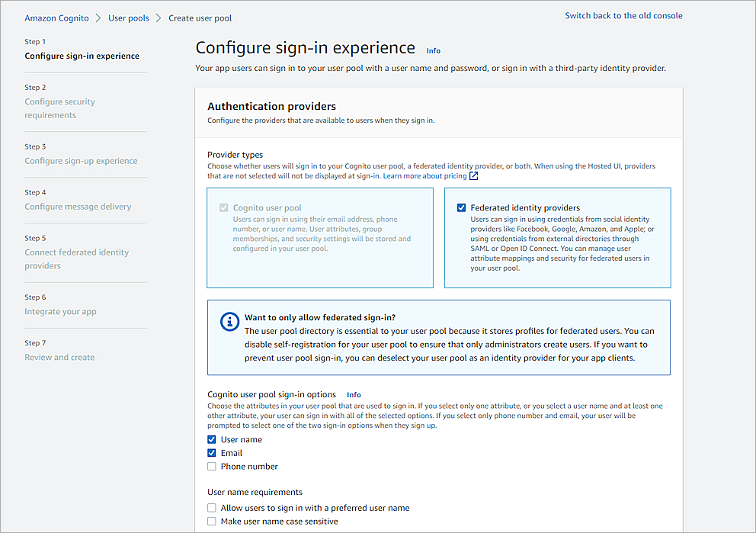Enable sign in with a preferred user name
The width and height of the screenshot is (756, 533).
211,507
